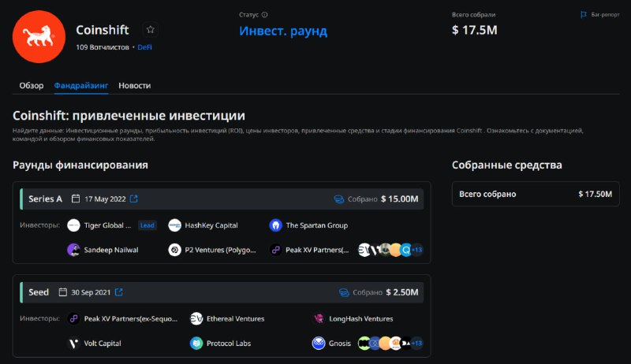Click the Series A calendar icon
The image size is (631, 364).
[76, 199]
